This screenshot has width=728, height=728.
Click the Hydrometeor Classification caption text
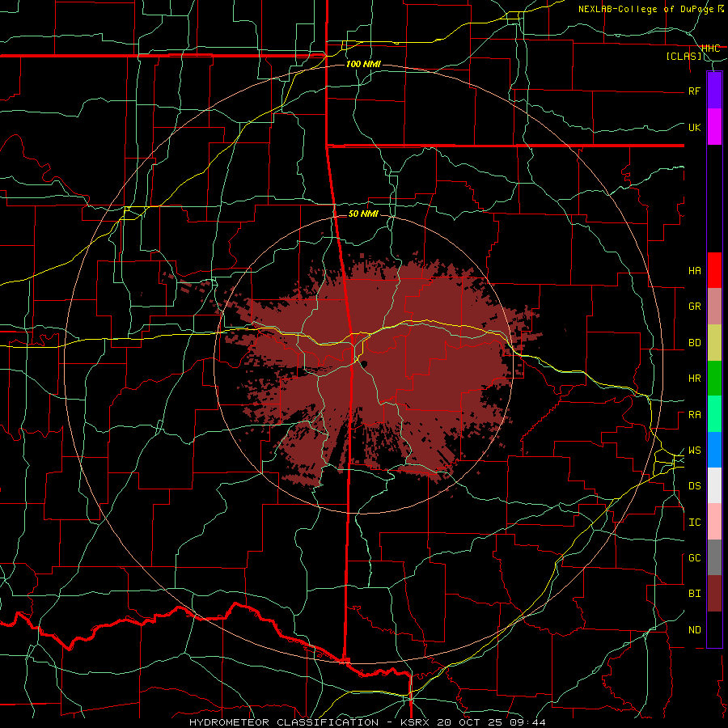[284, 722]
